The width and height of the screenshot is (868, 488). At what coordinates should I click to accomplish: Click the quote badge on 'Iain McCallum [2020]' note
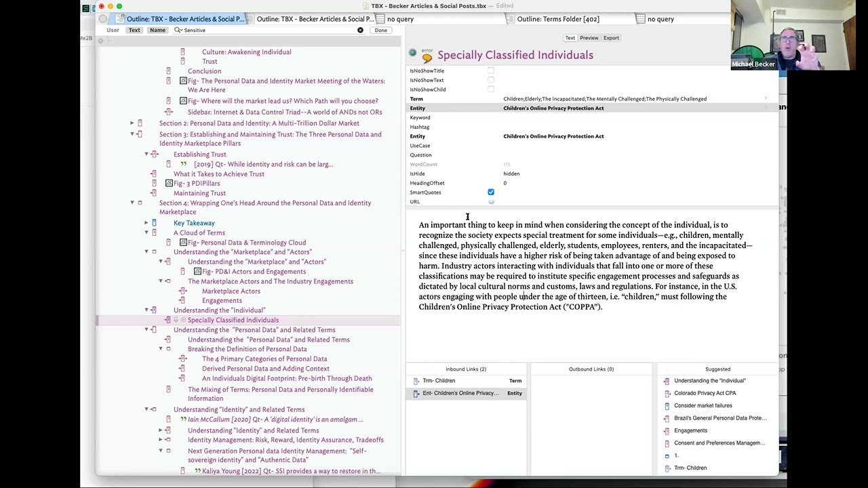pyautogui.click(x=183, y=420)
